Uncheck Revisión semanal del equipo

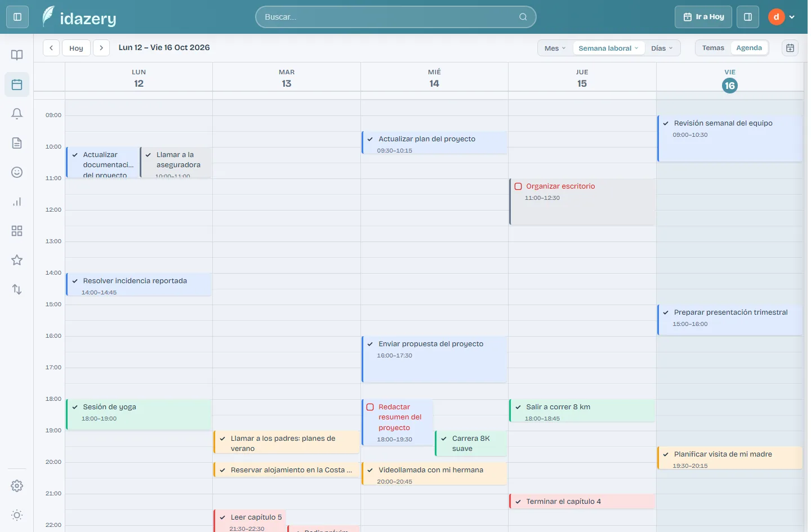pyautogui.click(x=666, y=123)
